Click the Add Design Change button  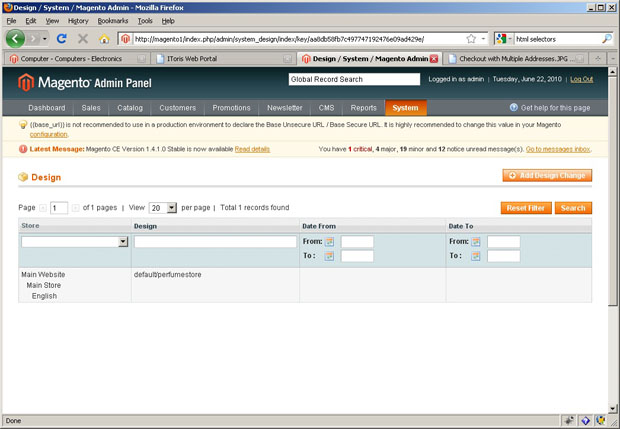(x=547, y=176)
